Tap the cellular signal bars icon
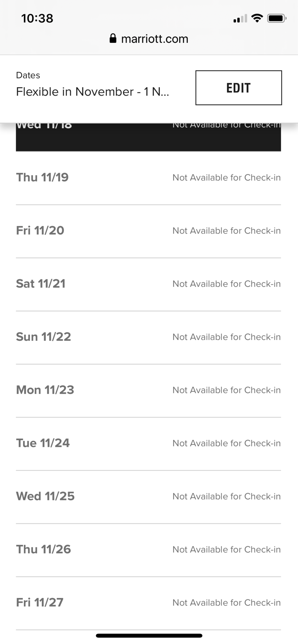This screenshot has height=644, width=298. (x=240, y=18)
